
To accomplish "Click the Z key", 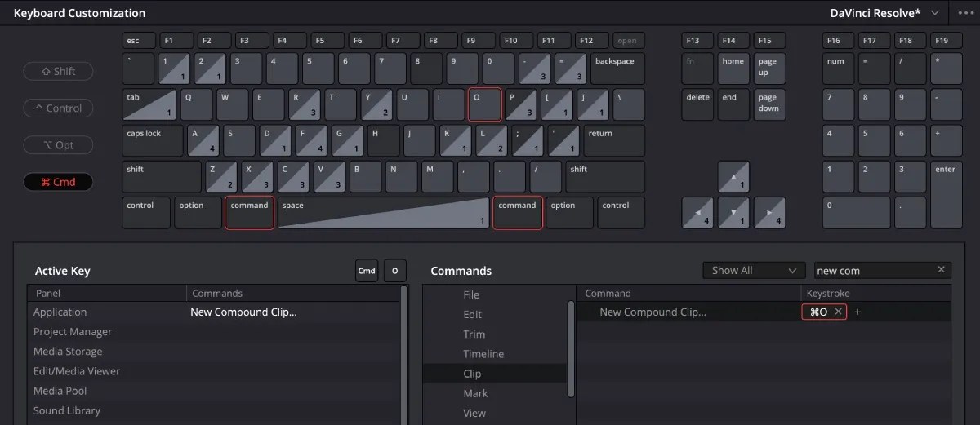I will click(221, 177).
